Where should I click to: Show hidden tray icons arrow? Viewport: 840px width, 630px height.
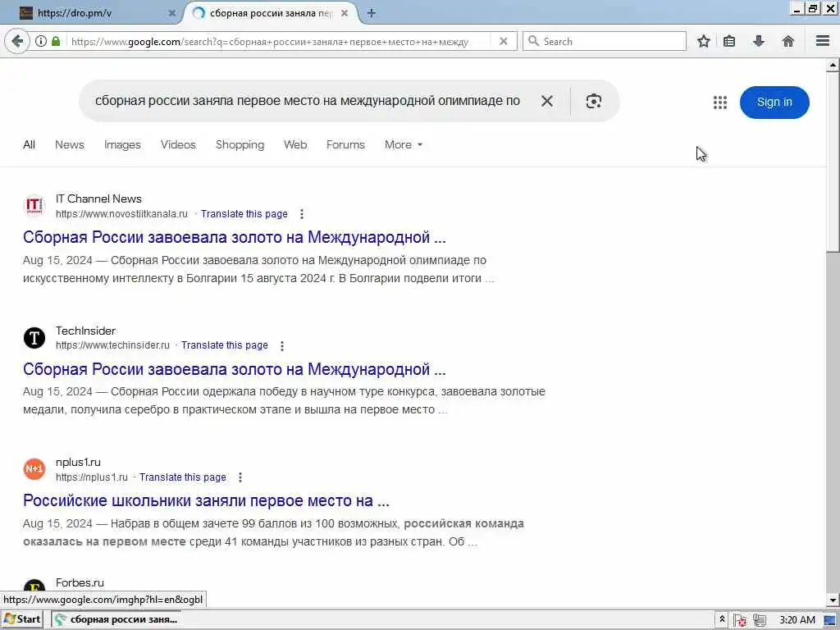pyautogui.click(x=722, y=619)
